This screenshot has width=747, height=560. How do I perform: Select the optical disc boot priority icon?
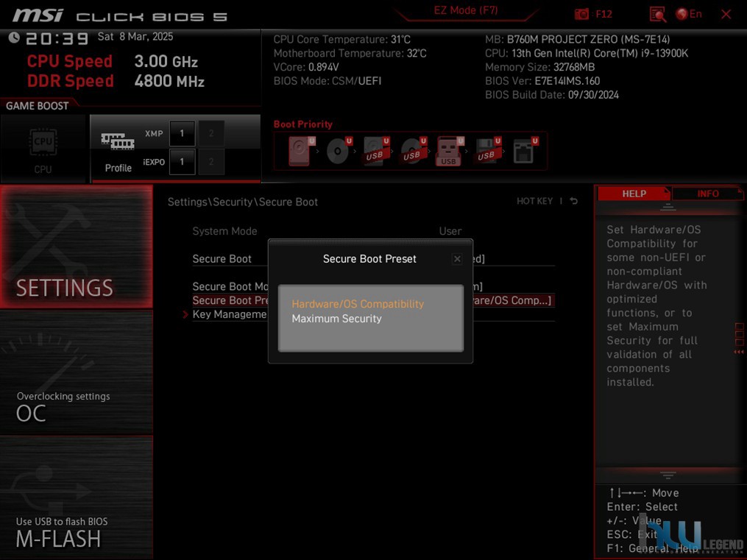[x=339, y=151]
